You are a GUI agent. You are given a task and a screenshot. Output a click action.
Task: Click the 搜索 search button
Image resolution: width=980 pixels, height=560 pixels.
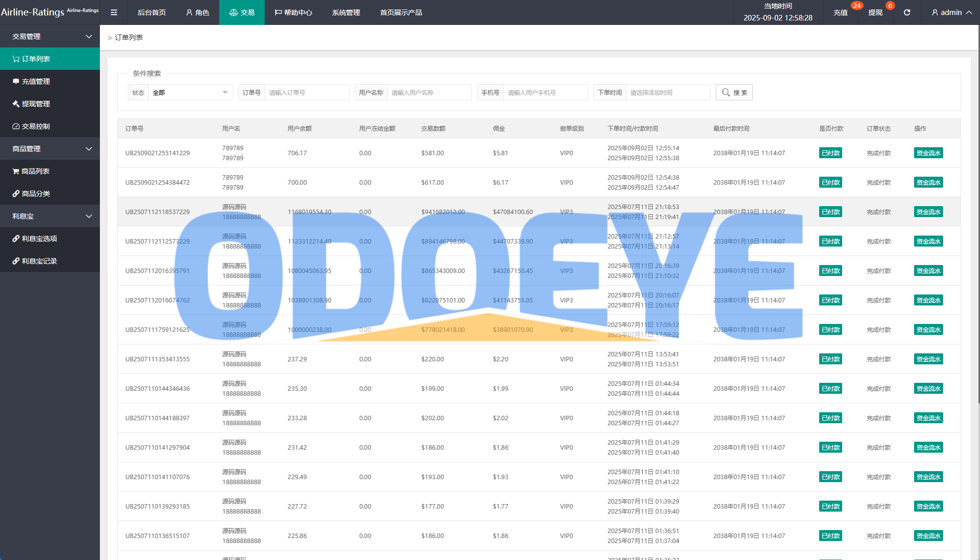point(734,92)
